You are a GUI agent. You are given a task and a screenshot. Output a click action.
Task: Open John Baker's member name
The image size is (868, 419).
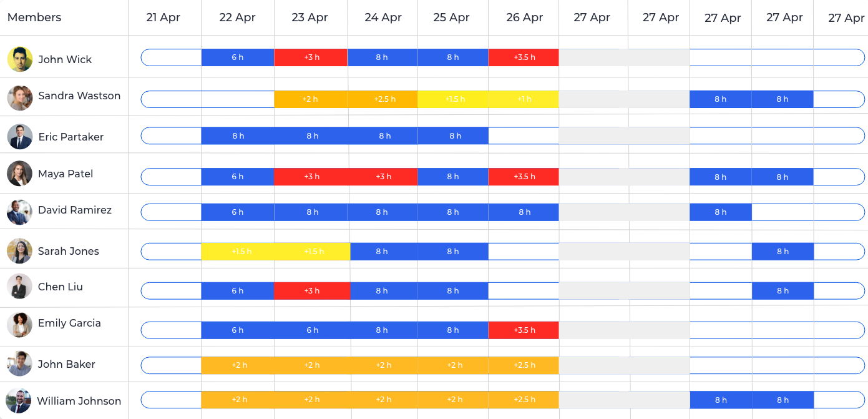click(x=66, y=364)
